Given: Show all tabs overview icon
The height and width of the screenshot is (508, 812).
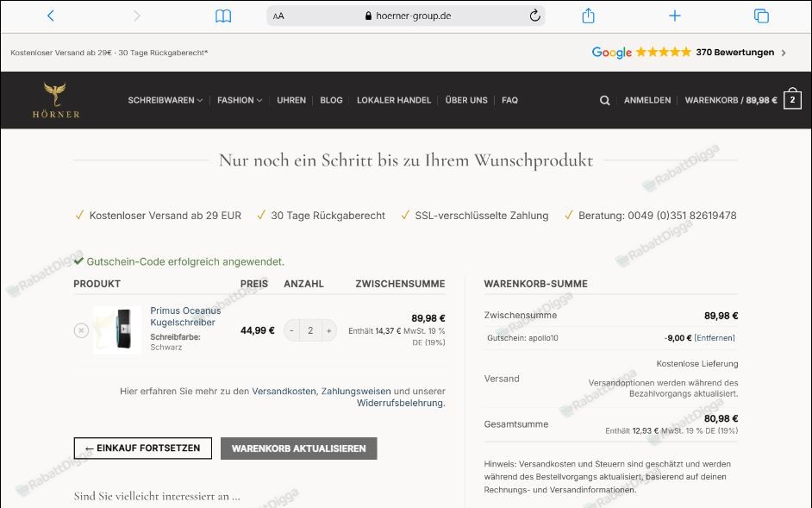Looking at the screenshot, I should 761,16.
